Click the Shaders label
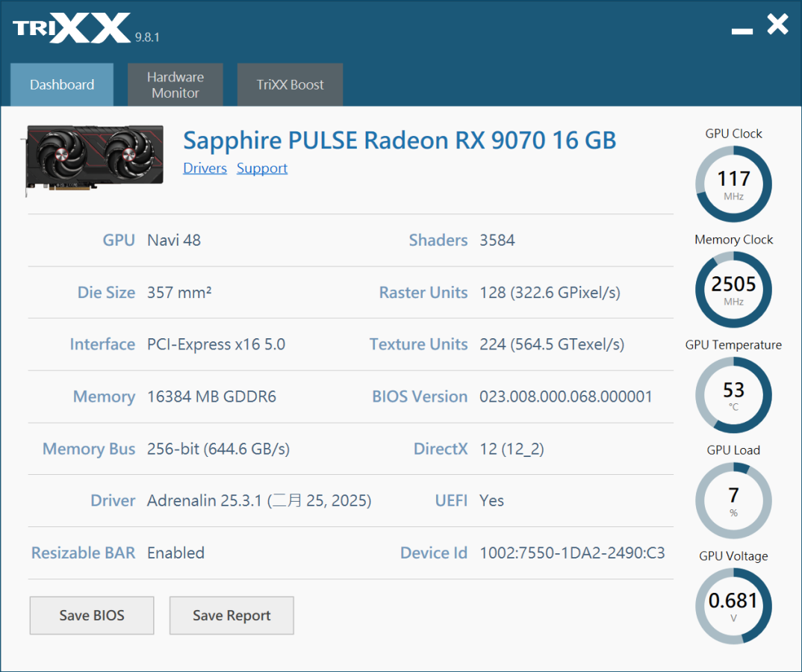 [438, 240]
